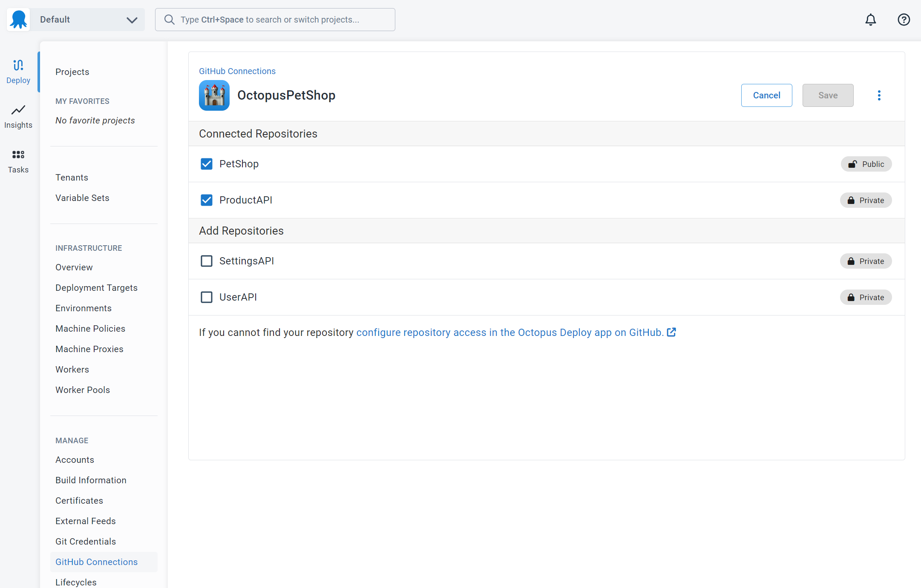
Task: Click the OctopusPetShop castle avatar
Action: 214,95
